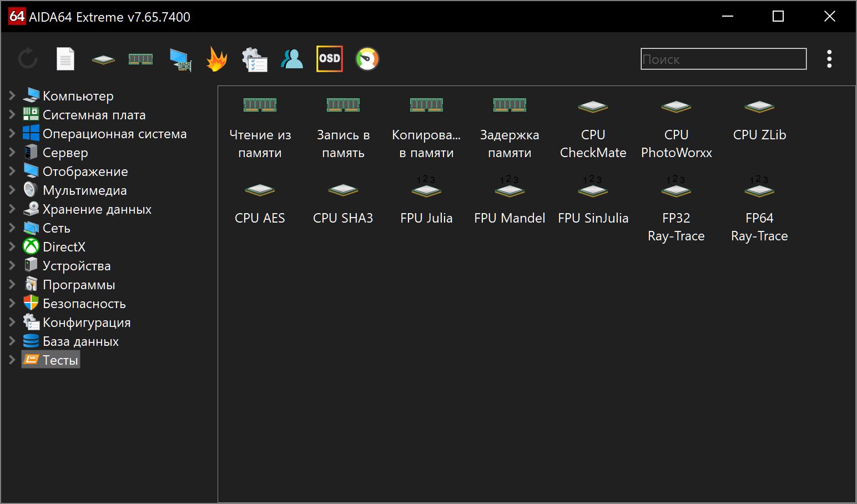The width and height of the screenshot is (857, 504).
Task: Click the gauge benchmark icon in toolbar
Action: click(367, 59)
